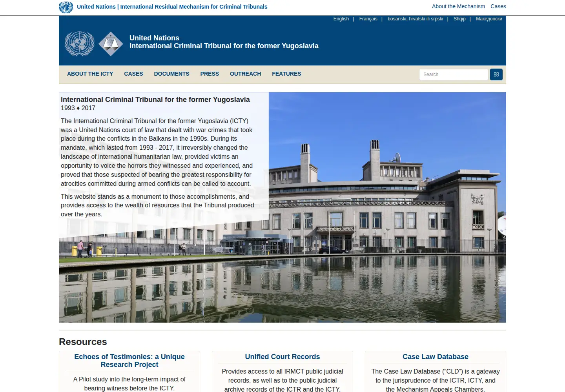Switch language to Македонски
The height and width of the screenshot is (392, 565).
[x=489, y=19]
